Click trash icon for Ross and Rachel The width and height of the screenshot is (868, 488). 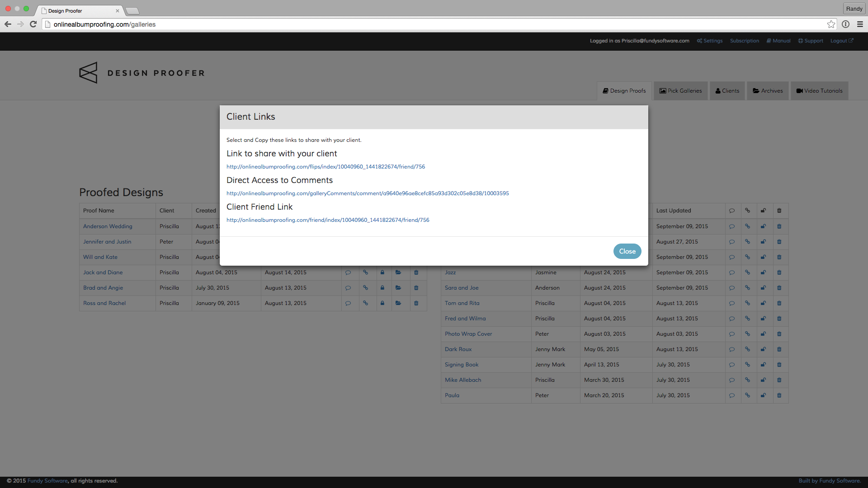click(x=416, y=303)
